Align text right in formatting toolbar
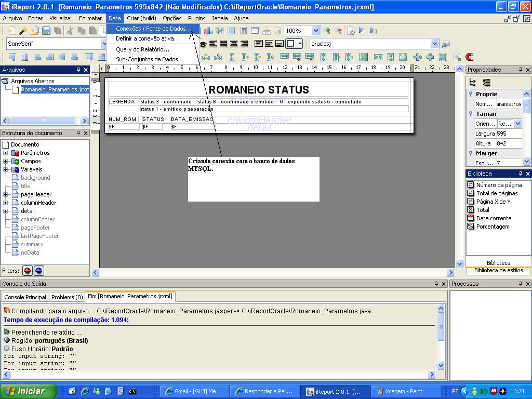 tap(245, 44)
